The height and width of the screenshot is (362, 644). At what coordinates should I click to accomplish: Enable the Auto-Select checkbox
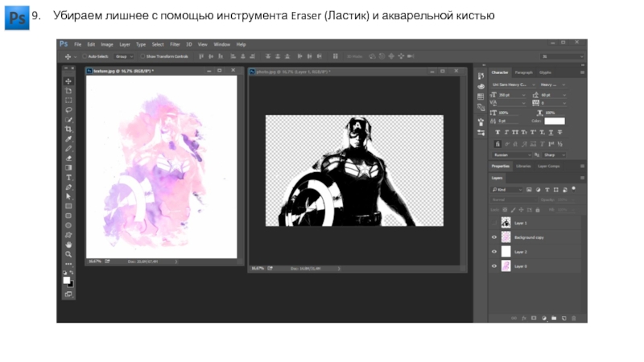click(x=85, y=56)
